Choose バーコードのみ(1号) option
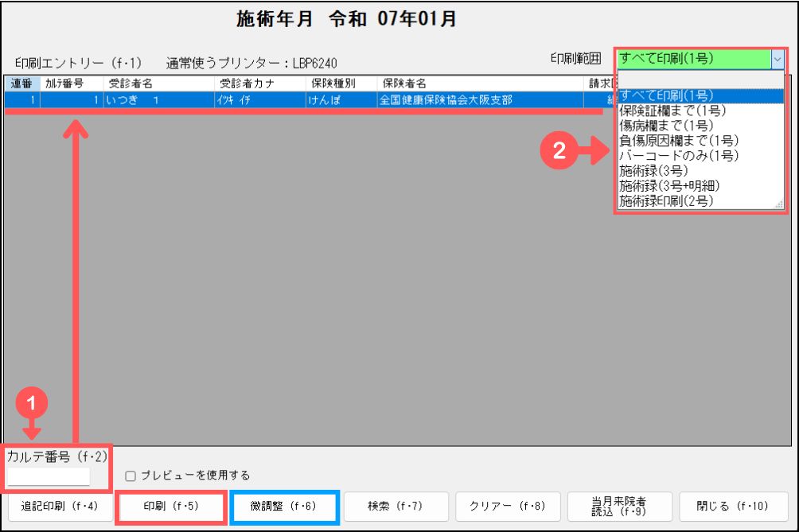The image size is (799, 532). tap(678, 155)
